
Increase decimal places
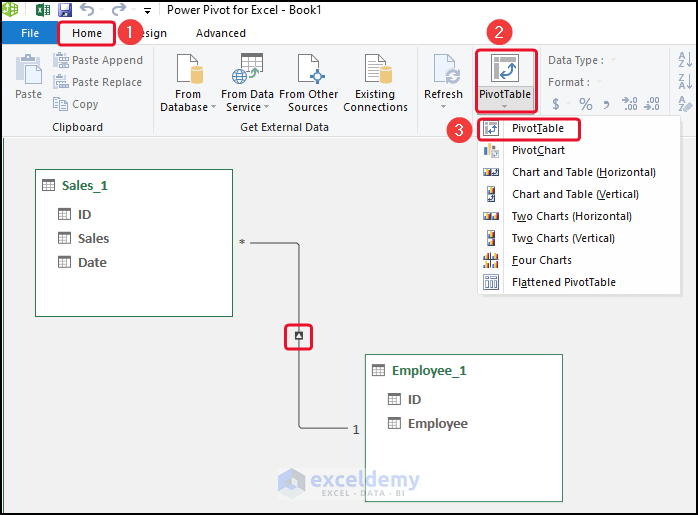629,104
